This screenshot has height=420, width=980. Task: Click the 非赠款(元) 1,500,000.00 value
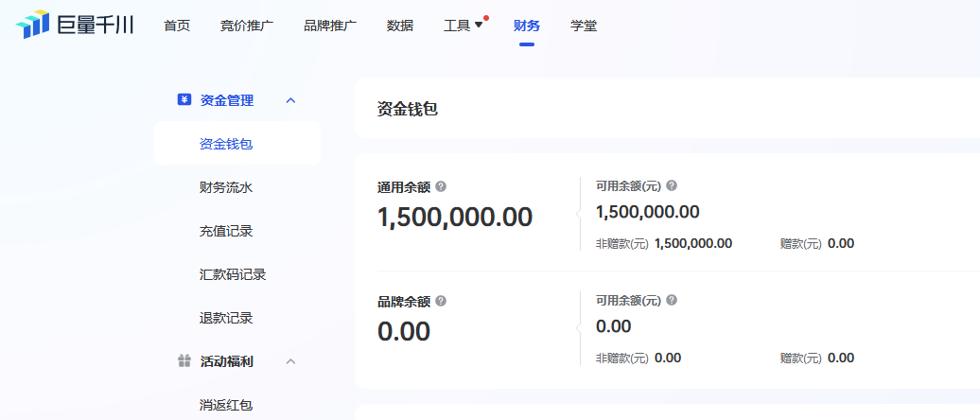pyautogui.click(x=693, y=243)
